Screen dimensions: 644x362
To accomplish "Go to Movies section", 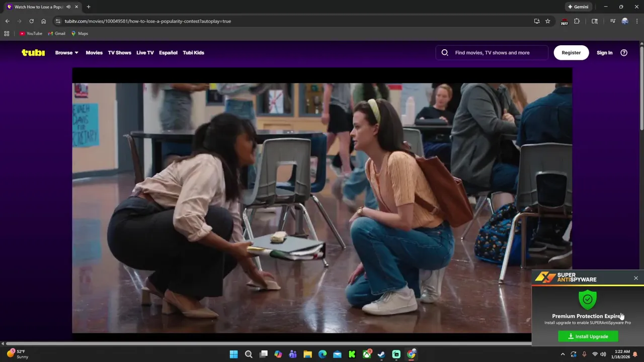I will point(94,52).
